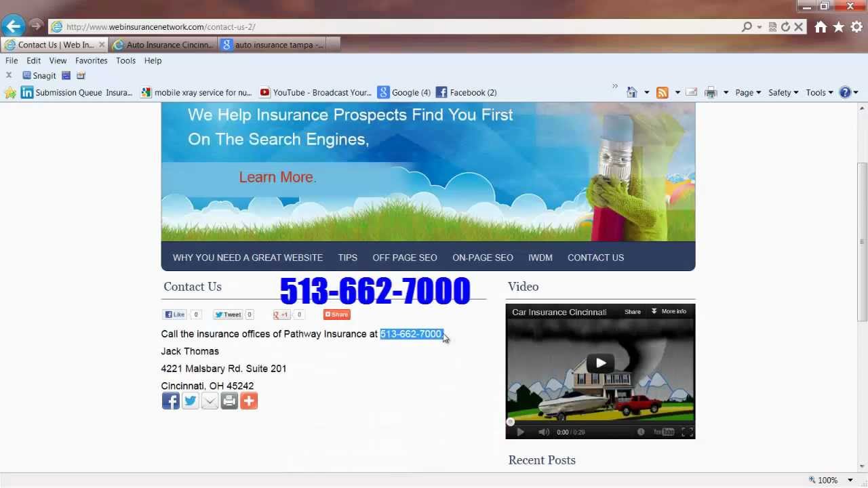Image resolution: width=868 pixels, height=488 pixels.
Task: Open ON-PAGE SEO navigation item
Action: point(483,258)
